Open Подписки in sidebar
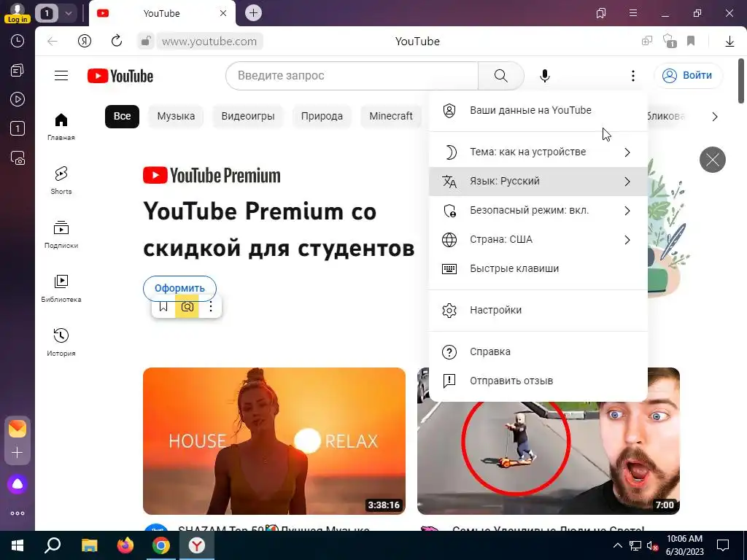The height and width of the screenshot is (560, 747). pos(61,235)
